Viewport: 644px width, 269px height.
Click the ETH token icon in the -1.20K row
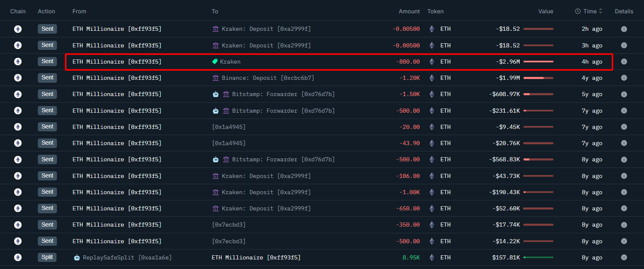tap(432, 78)
